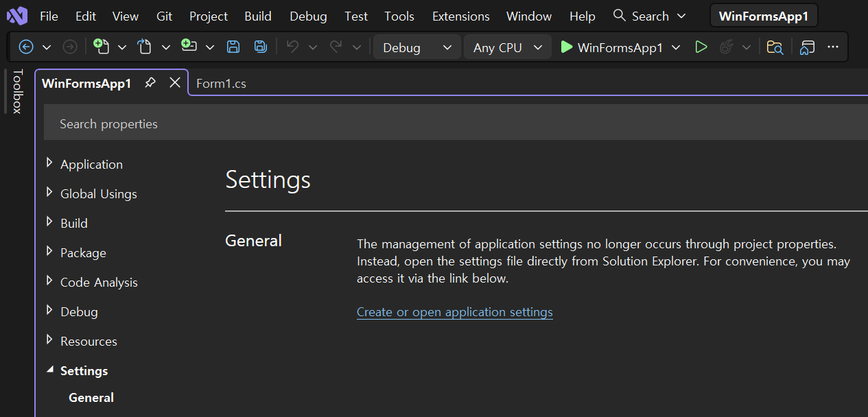This screenshot has height=417, width=868.
Task: Open the Debug configuration dropdown
Action: pyautogui.click(x=417, y=47)
